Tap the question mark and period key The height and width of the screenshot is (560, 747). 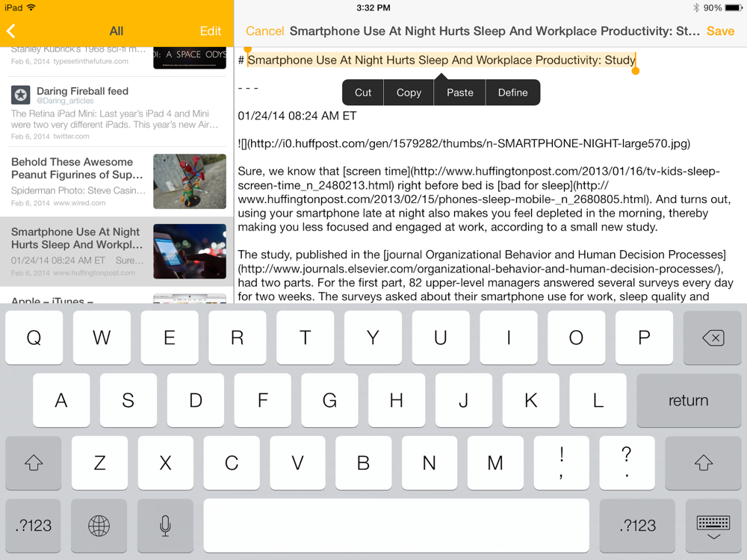click(627, 463)
